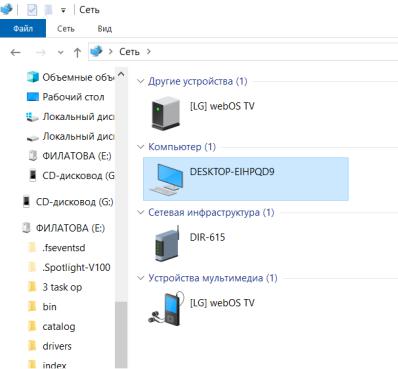The width and height of the screenshot is (398, 369).
Task: Click the top-level ФИЛАТОВА (E:) drive icon
Action: coord(26,228)
